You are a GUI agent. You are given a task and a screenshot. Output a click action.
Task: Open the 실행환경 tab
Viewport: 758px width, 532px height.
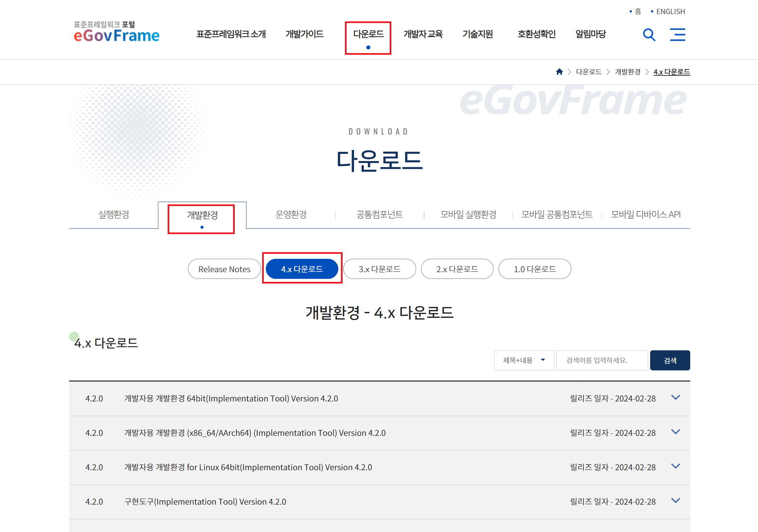point(114,214)
